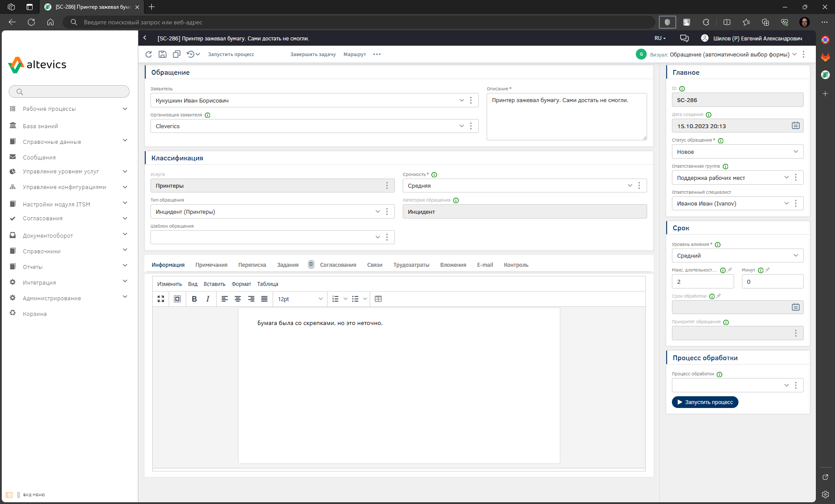
Task: Switch to the Примечания tab
Action: tap(211, 265)
